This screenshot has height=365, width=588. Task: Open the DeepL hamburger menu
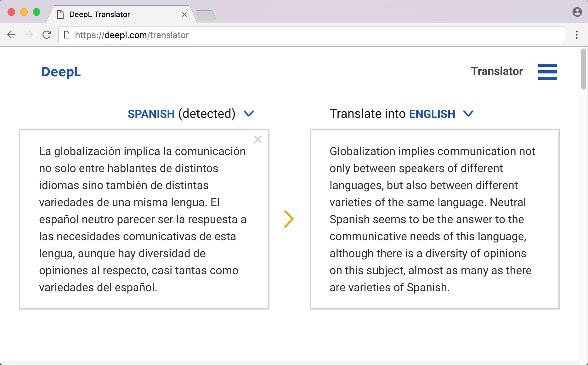pos(548,72)
